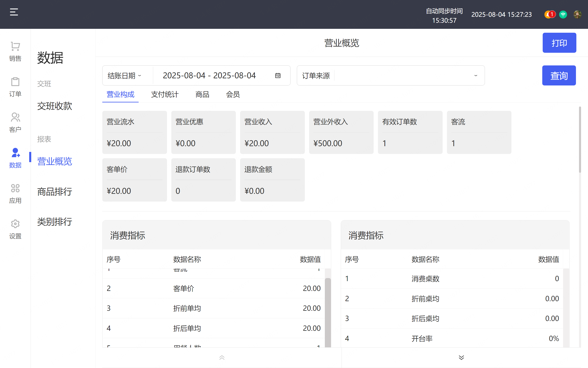Open the user avatar profile
The image size is (588, 368).
pos(577,15)
